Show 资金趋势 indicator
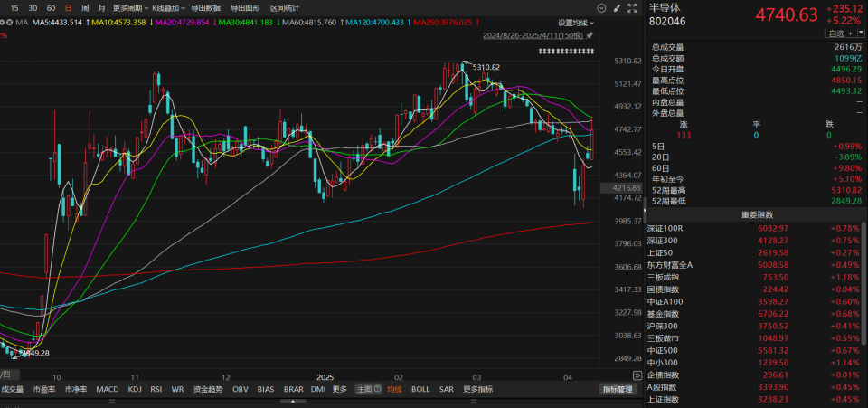 tap(208, 389)
